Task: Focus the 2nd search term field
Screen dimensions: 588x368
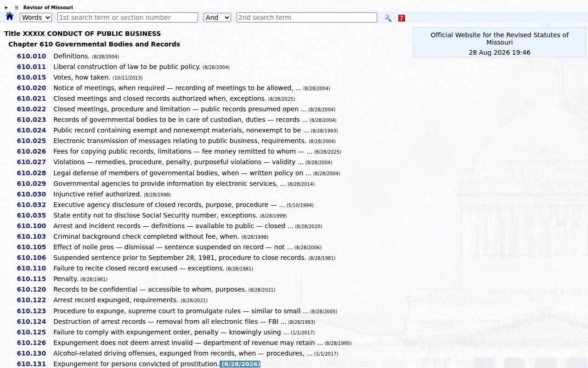Action: (x=307, y=17)
